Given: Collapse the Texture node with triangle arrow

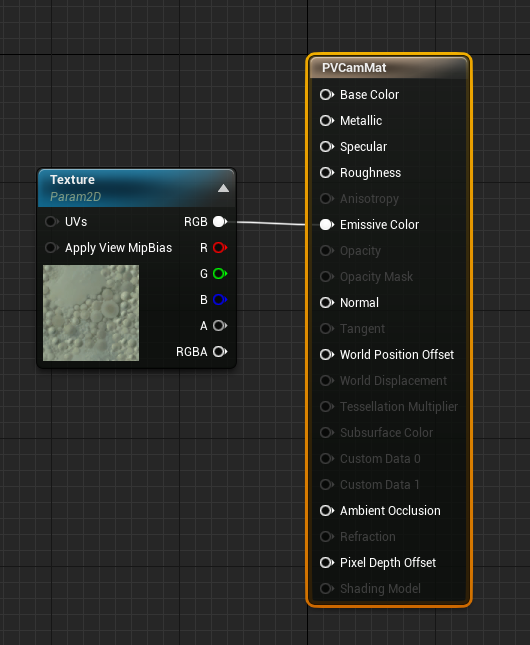Looking at the screenshot, I should (223, 188).
